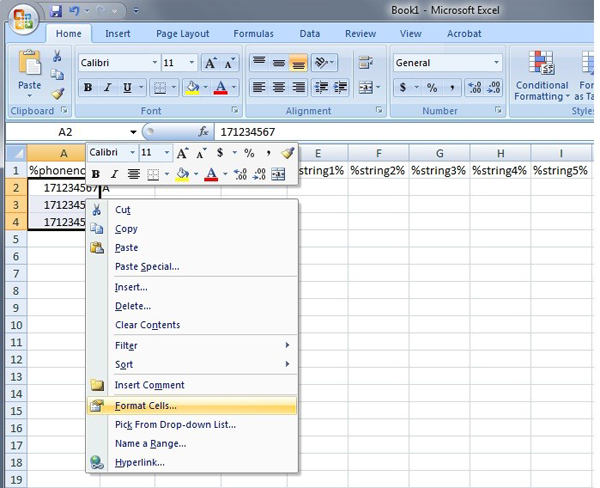Screen dimensions: 600x488
Task: Click Merge and Center in ribbon
Action: [365, 88]
